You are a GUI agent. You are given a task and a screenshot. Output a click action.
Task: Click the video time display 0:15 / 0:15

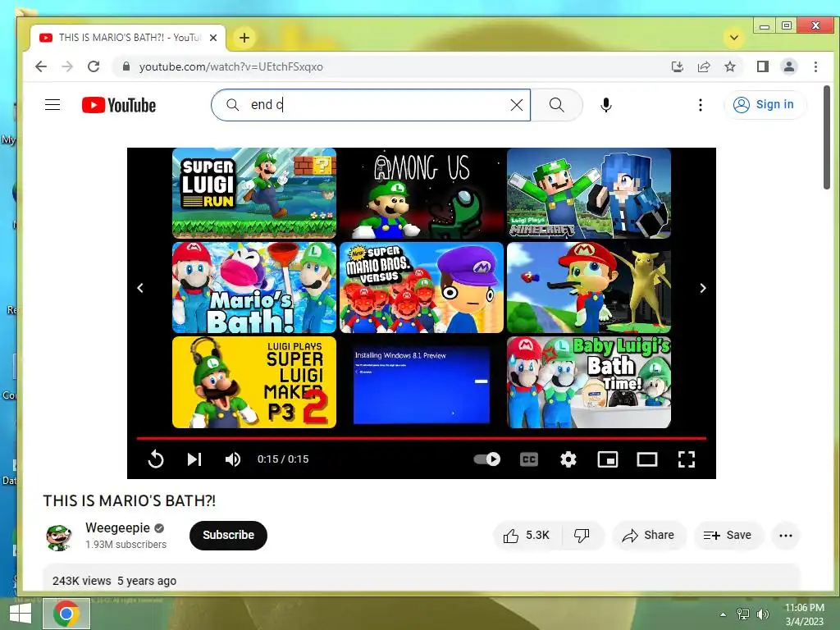pos(283,459)
